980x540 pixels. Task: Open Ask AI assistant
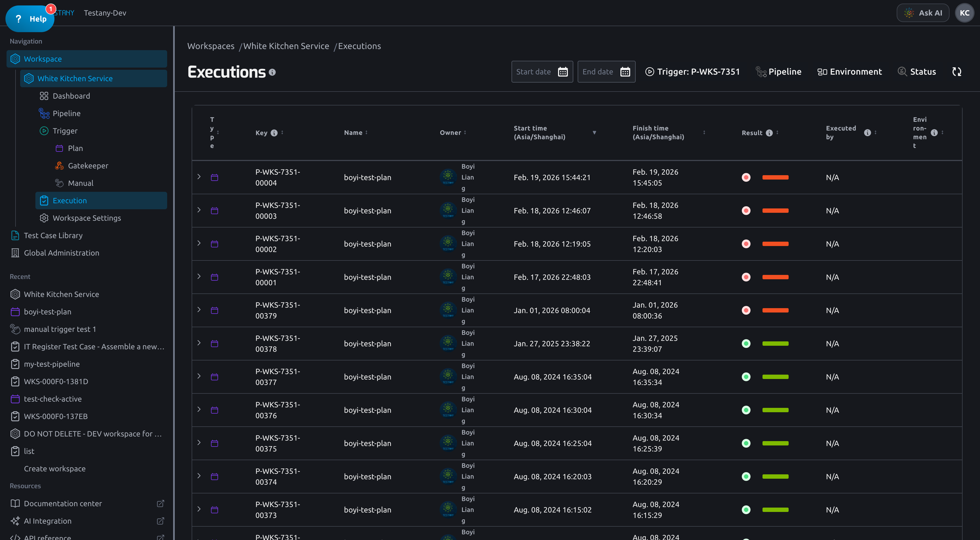[x=923, y=13]
